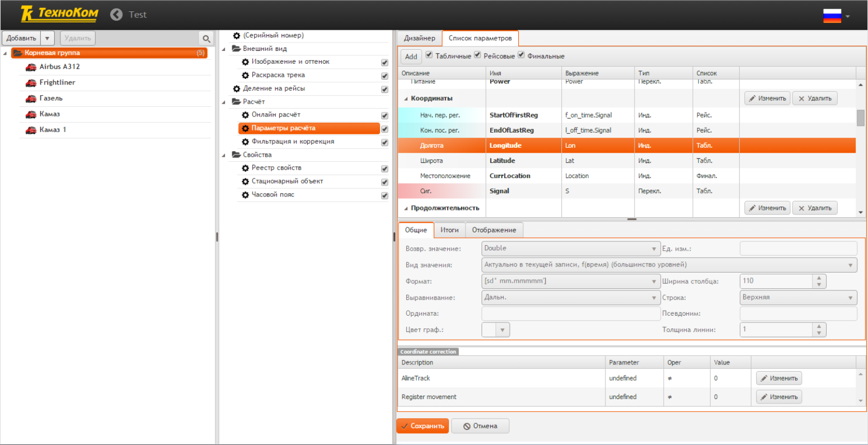The width and height of the screenshot is (868, 445).
Task: Open the search magnifier in left panel
Action: (207, 39)
